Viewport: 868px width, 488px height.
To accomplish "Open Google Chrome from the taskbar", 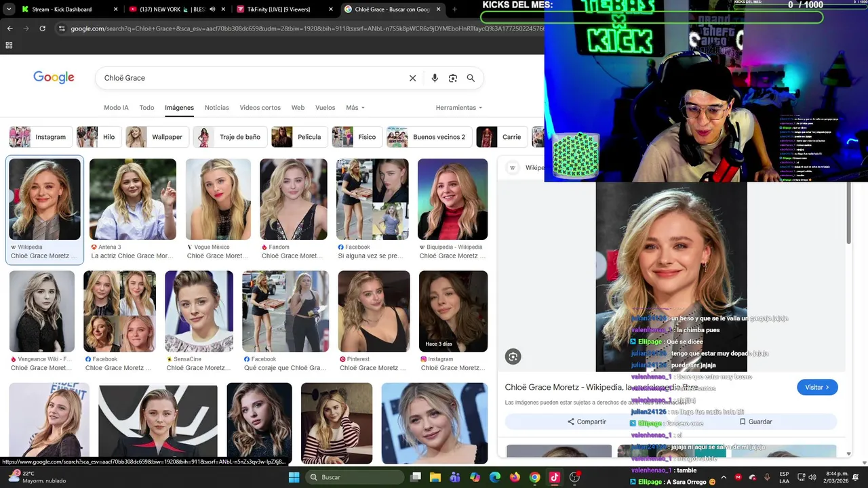I will click(x=534, y=477).
